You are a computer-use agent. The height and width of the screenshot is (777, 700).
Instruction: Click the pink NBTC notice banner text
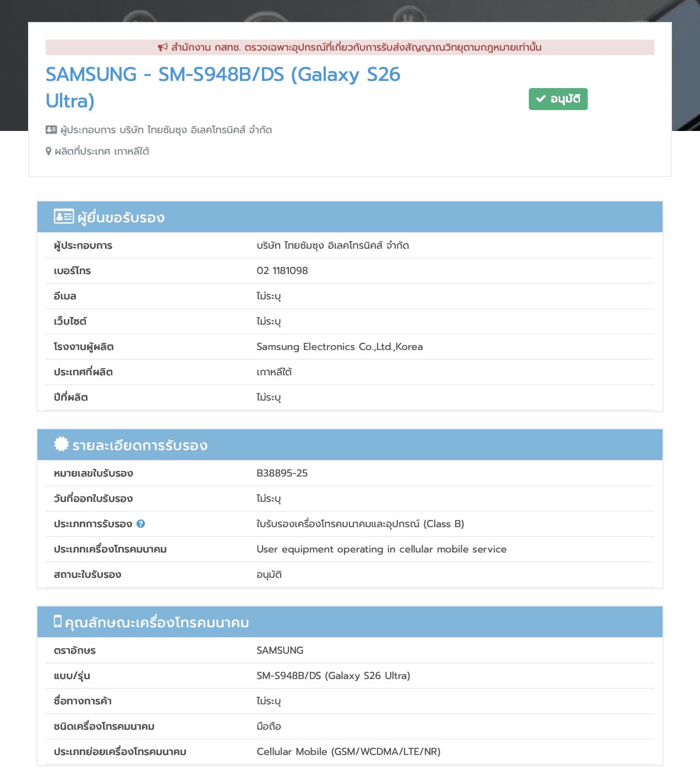pos(356,47)
